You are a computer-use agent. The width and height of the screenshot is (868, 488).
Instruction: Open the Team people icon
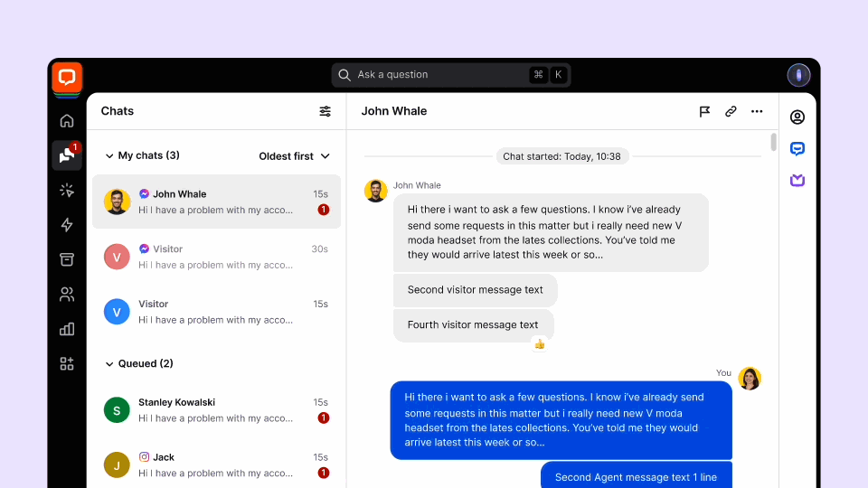(67, 295)
